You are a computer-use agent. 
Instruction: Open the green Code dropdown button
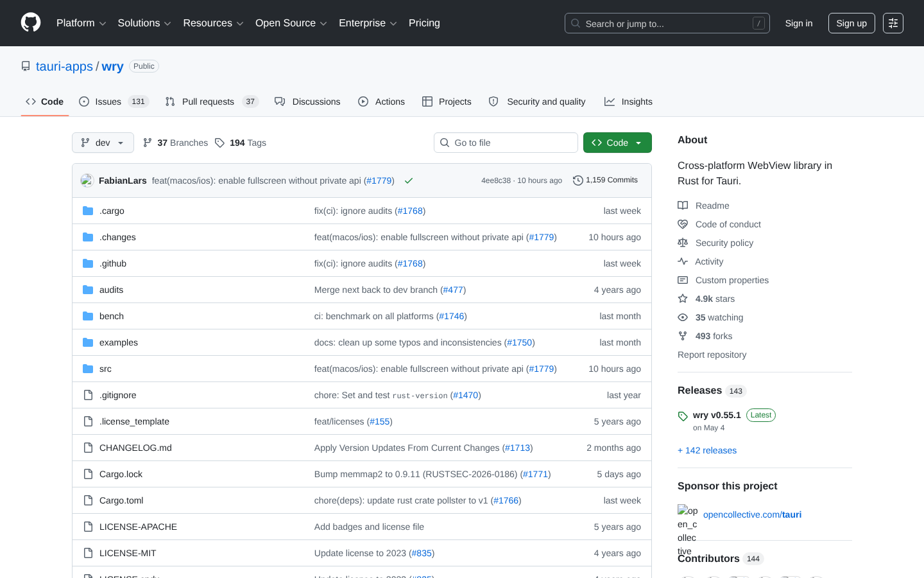617,143
